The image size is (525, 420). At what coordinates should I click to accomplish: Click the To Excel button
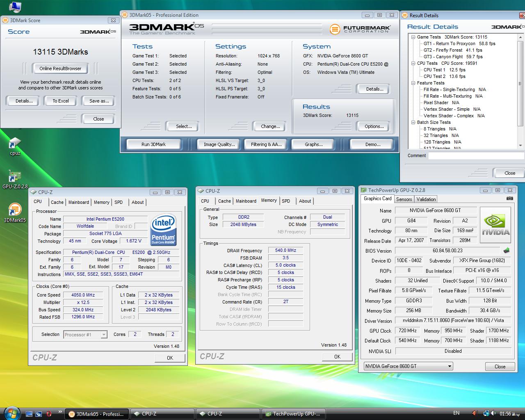(x=60, y=101)
